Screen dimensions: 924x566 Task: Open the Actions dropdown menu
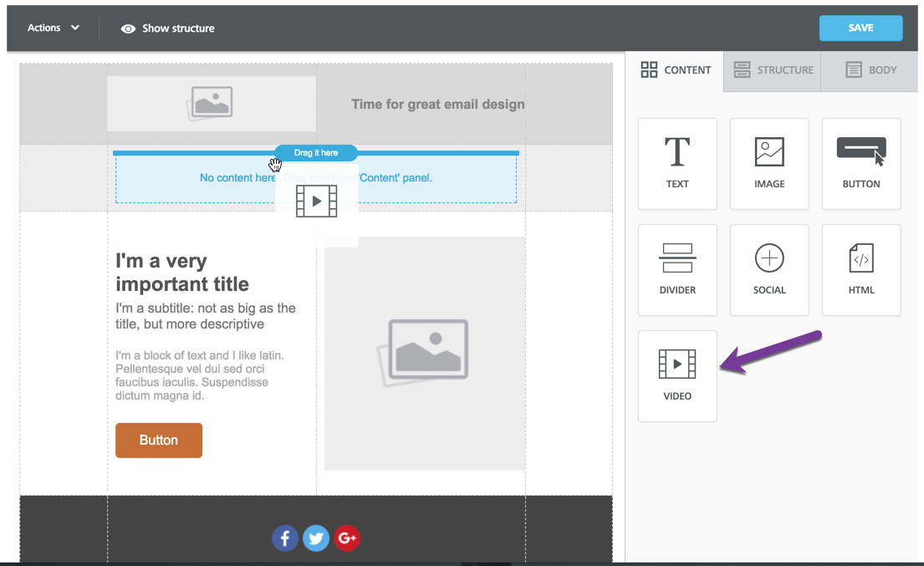coord(53,28)
